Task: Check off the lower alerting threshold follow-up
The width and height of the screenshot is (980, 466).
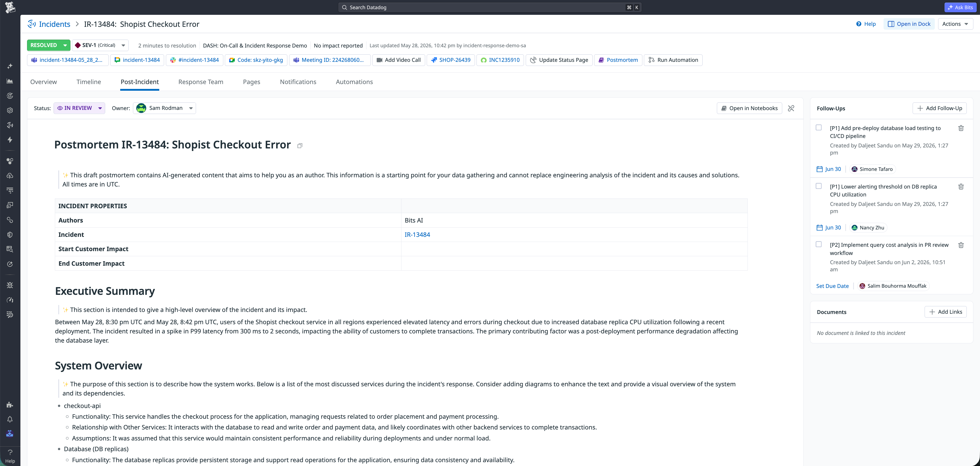Action: (819, 186)
